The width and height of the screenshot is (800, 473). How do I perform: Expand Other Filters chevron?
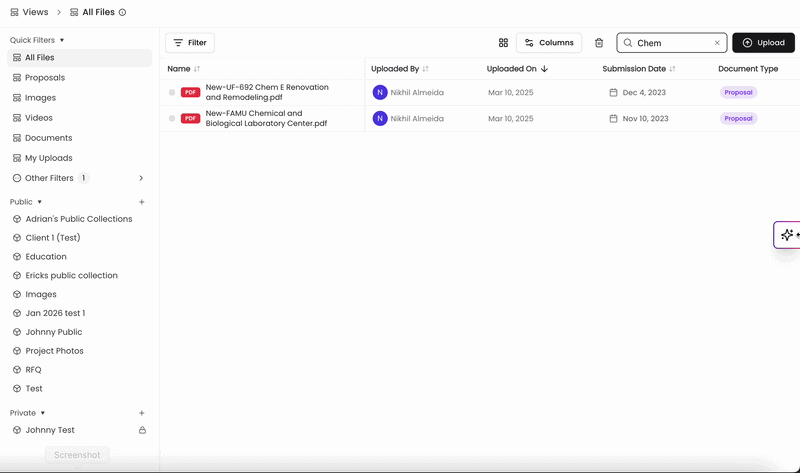(x=141, y=178)
